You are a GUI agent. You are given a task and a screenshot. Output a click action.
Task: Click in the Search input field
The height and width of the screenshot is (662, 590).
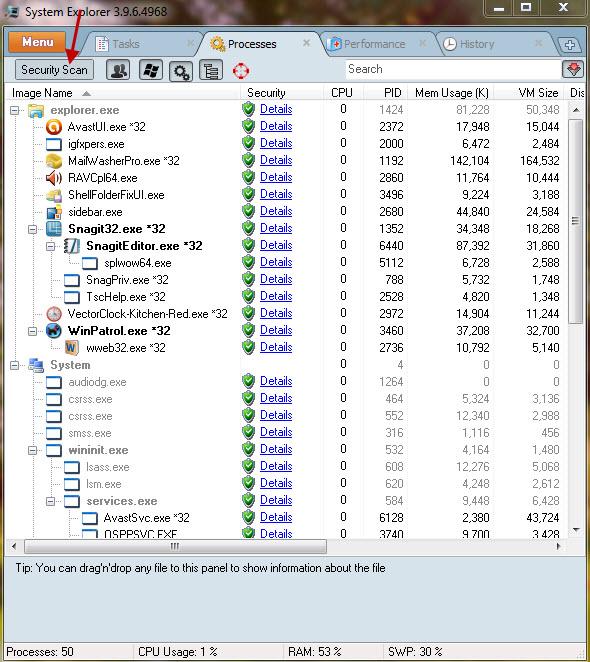453,69
